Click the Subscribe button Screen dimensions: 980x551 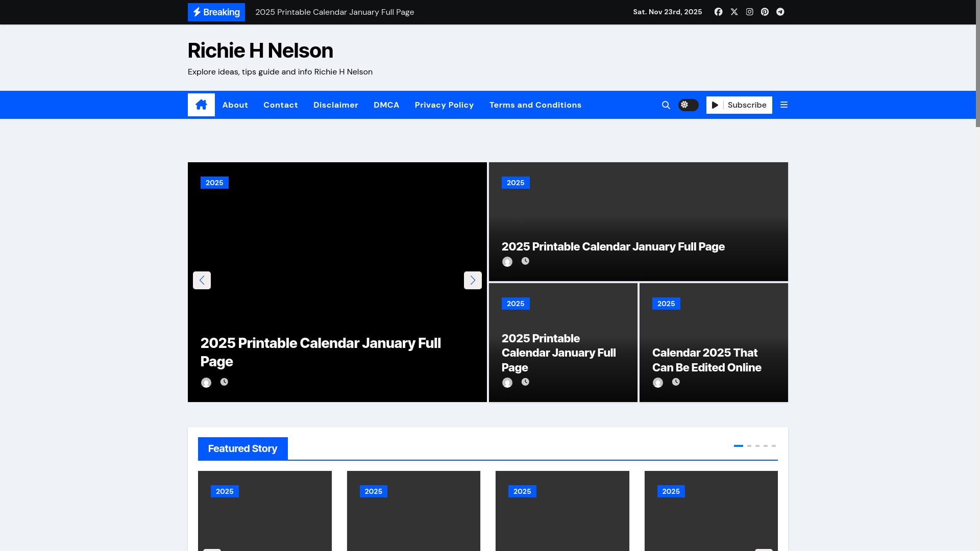click(739, 105)
